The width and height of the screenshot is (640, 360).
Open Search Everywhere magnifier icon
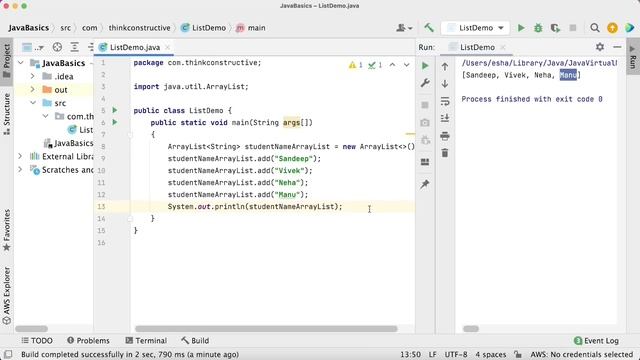point(595,28)
